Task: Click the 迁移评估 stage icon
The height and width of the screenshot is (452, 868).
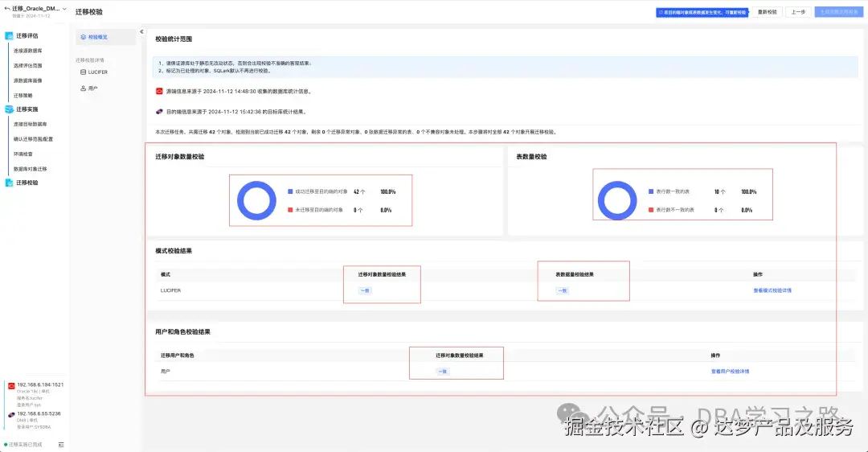Action: click(x=9, y=35)
